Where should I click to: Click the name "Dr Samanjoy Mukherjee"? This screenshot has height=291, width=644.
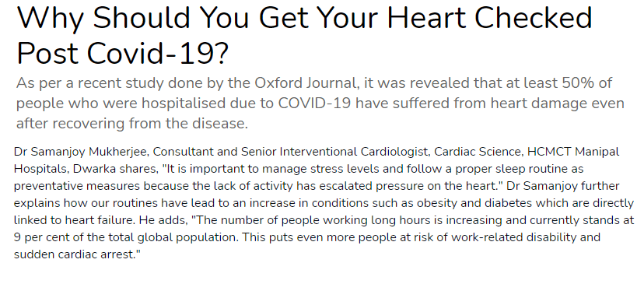pos(81,152)
